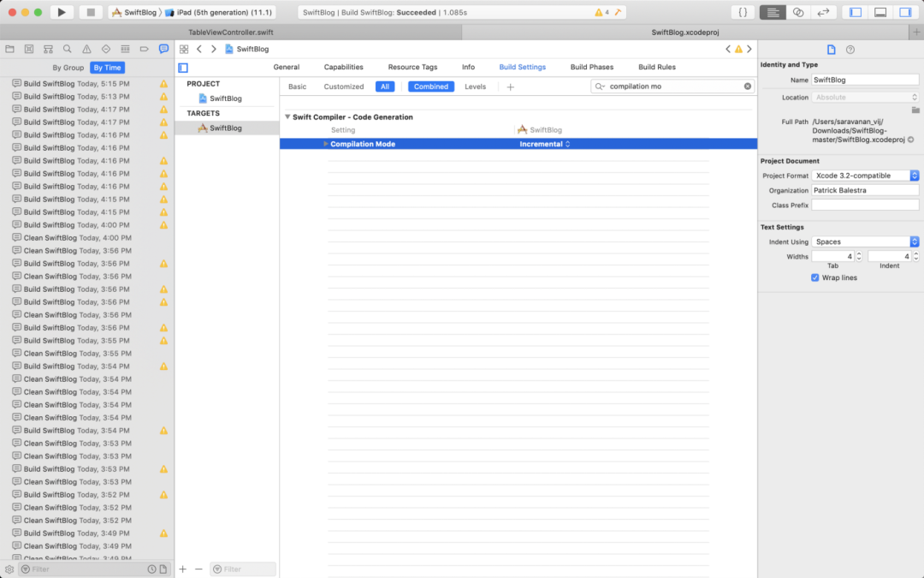This screenshot has height=578, width=924.
Task: Open the Incremental compilation mode popup
Action: [544, 144]
